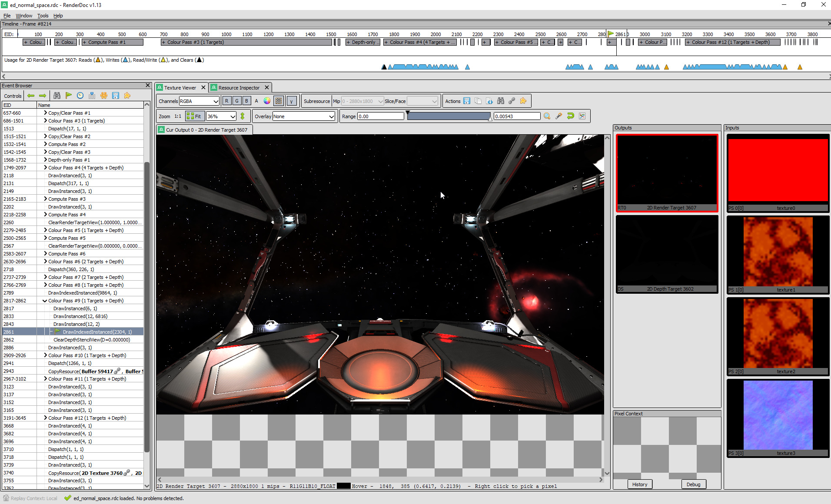Click the view texture as buffer icon

click(489, 101)
